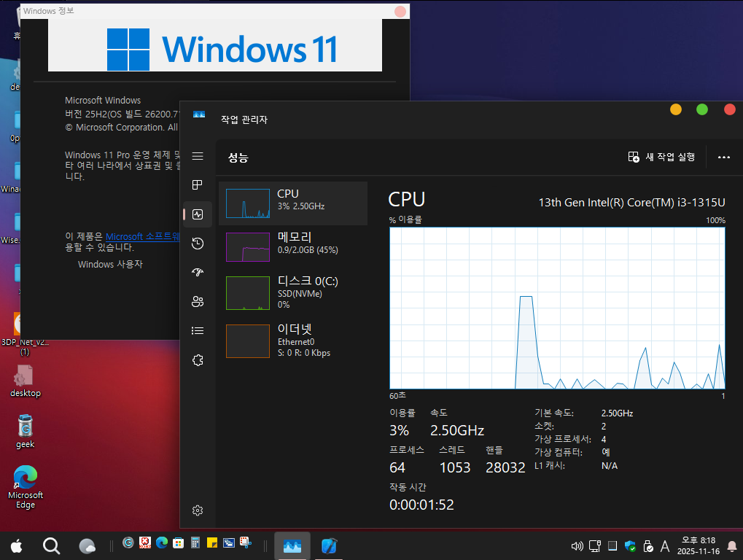Open the notification bell
The width and height of the screenshot is (743, 560).
[x=731, y=546]
